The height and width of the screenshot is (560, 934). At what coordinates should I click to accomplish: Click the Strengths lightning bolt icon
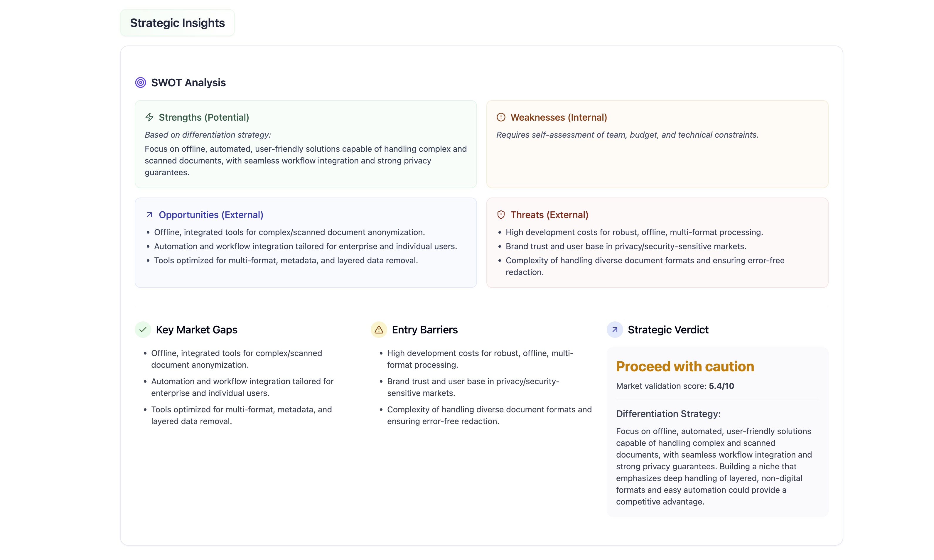[149, 117]
